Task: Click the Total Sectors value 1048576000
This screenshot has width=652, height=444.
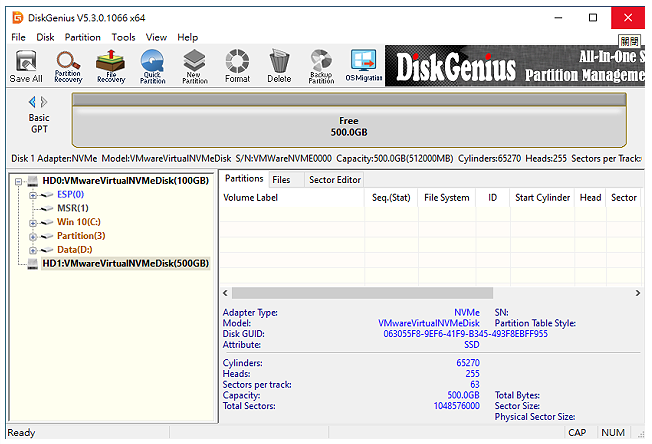Action: [x=457, y=406]
